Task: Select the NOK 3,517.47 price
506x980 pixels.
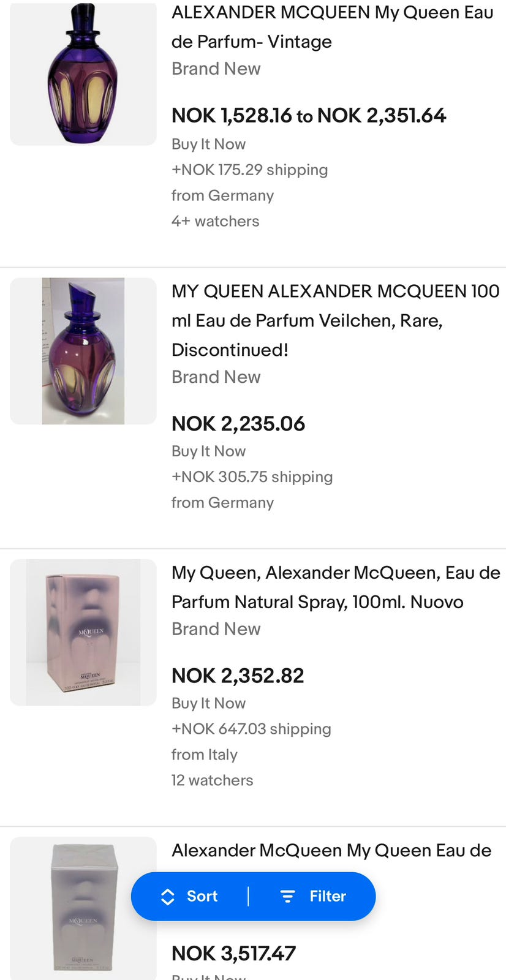Action: [233, 954]
